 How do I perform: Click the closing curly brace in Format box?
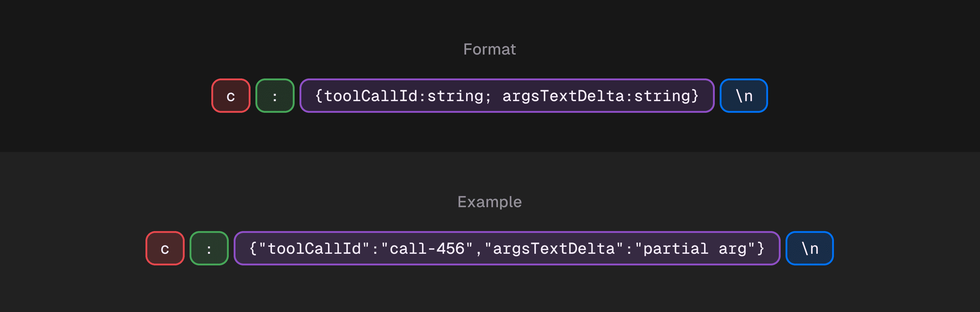click(695, 96)
